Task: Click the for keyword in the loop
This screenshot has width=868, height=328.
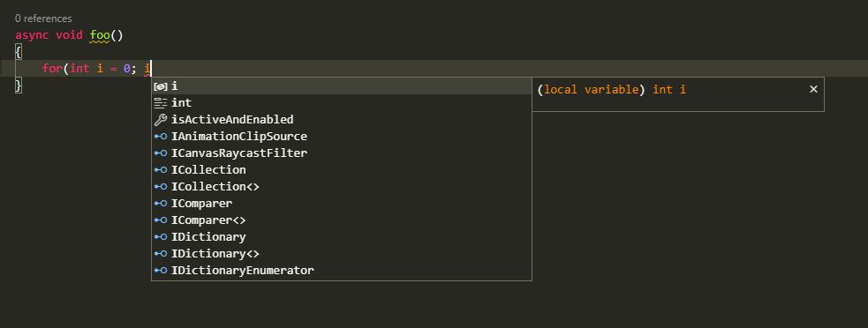Action: [53, 69]
